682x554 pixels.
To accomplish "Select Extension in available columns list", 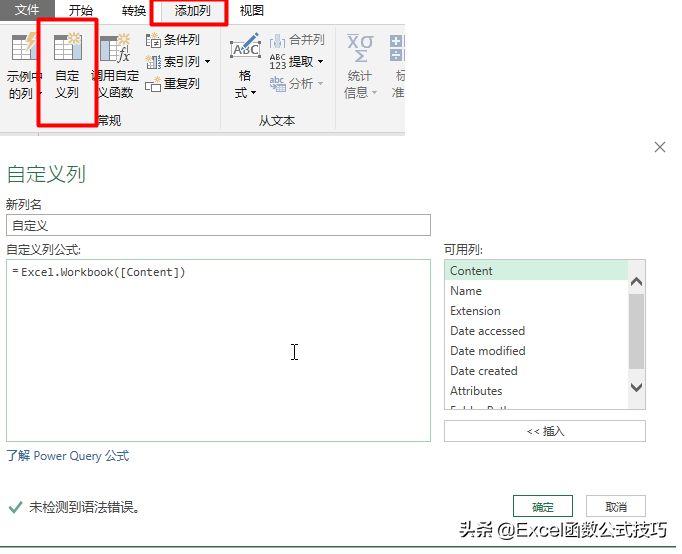I will pos(536,310).
